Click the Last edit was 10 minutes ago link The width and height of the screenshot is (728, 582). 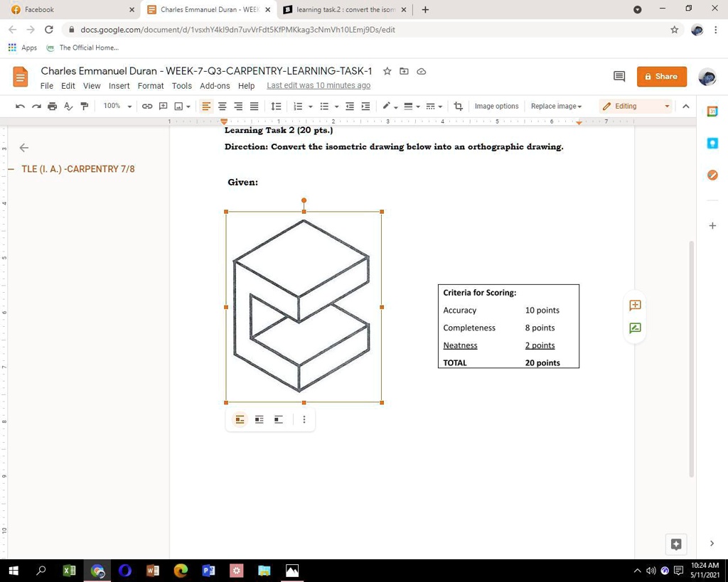coord(318,85)
